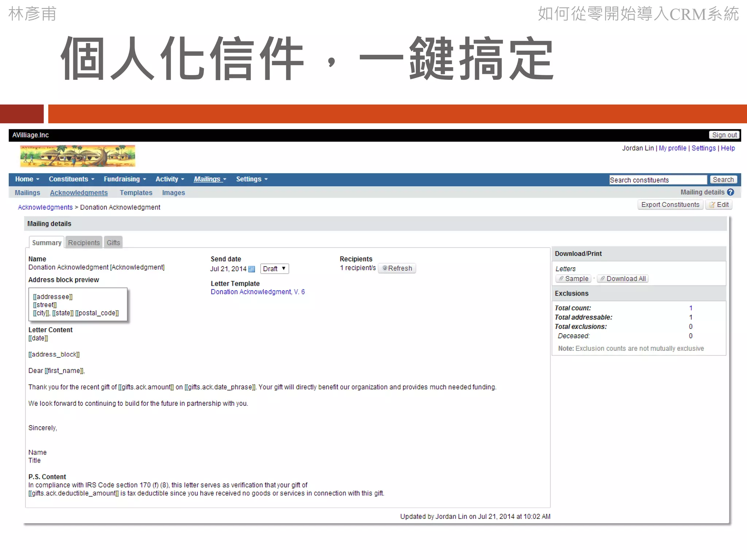Open the Help link
The image size is (747, 560).
coord(728,148)
